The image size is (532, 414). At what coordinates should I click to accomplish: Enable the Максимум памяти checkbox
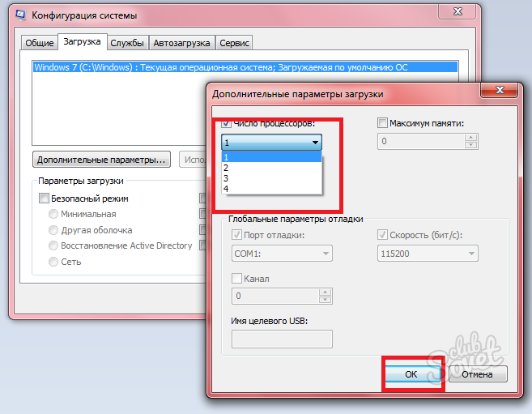click(383, 123)
